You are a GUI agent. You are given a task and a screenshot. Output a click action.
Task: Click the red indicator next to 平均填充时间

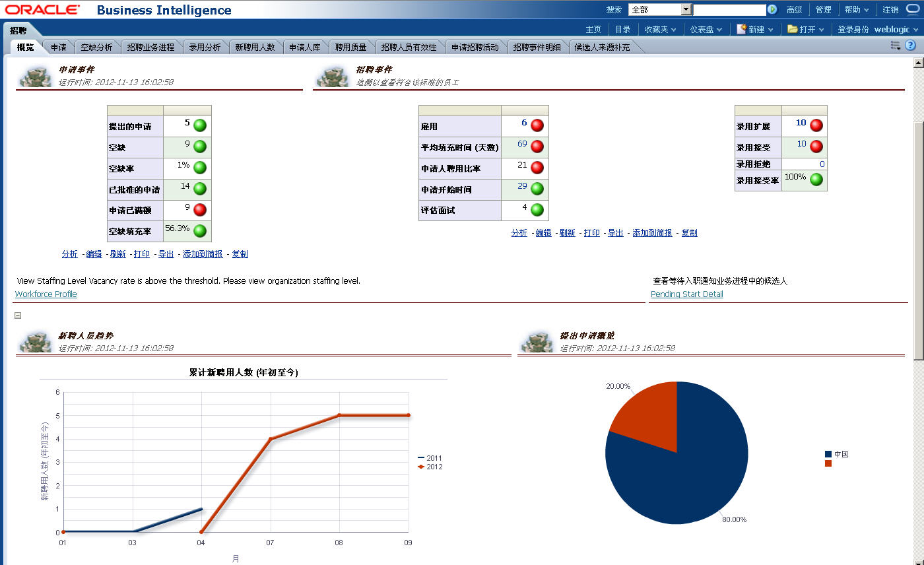click(537, 147)
